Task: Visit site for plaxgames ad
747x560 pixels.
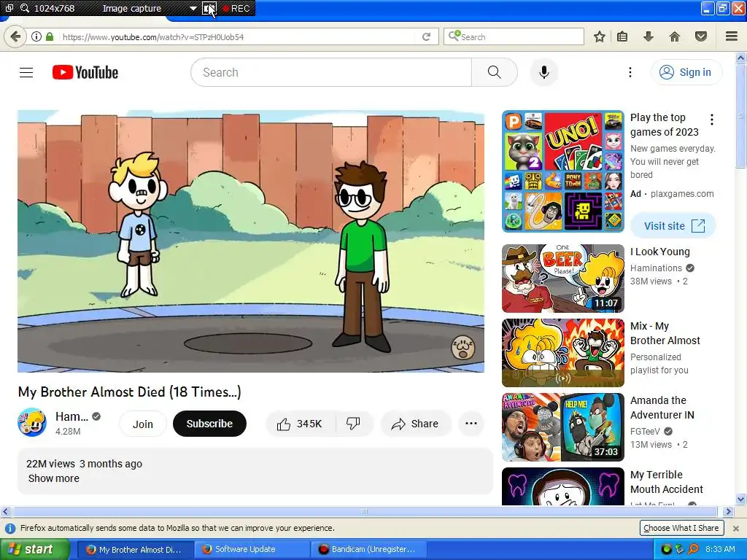Action: click(673, 226)
